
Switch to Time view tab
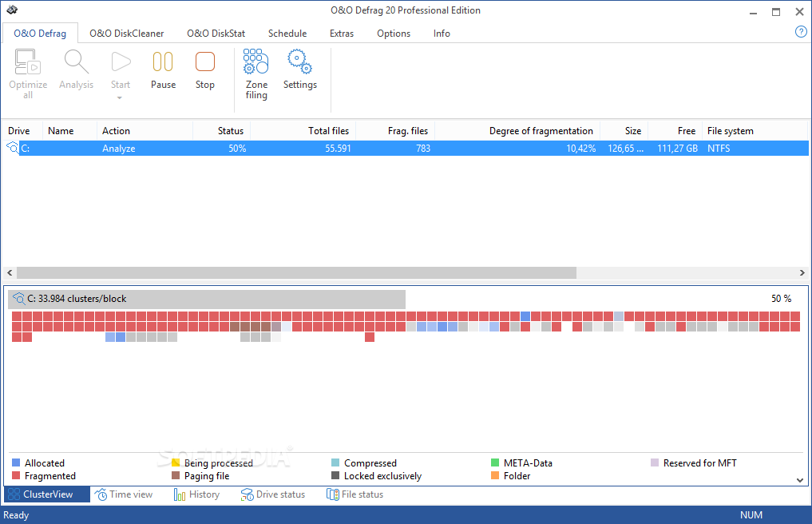pyautogui.click(x=124, y=494)
